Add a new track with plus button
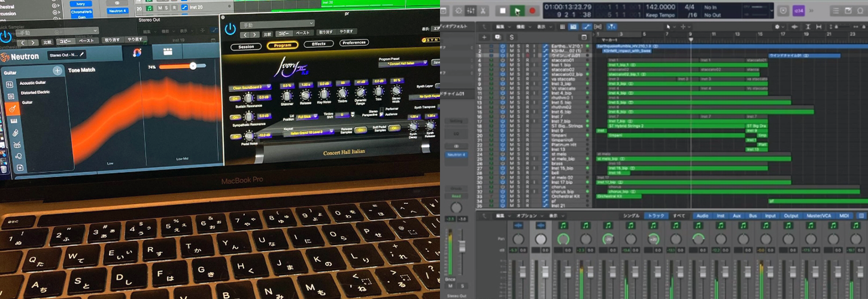Image resolution: width=868 pixels, height=299 pixels. (483, 36)
